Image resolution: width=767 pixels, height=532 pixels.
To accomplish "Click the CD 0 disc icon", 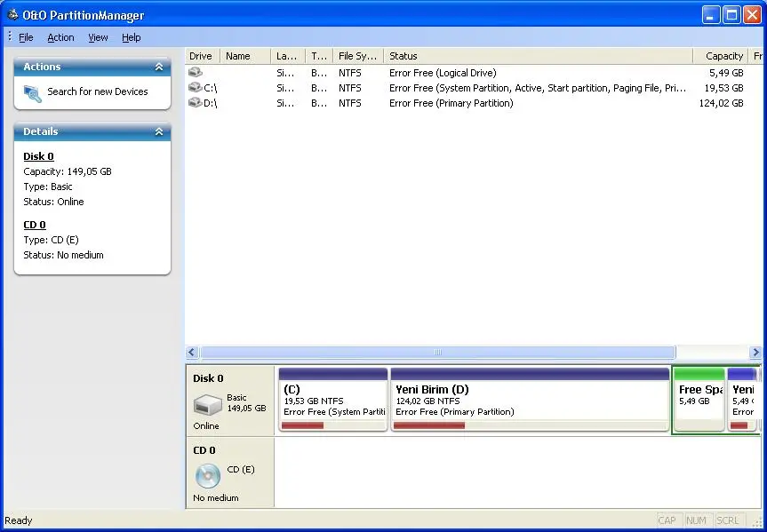I will pos(208,476).
